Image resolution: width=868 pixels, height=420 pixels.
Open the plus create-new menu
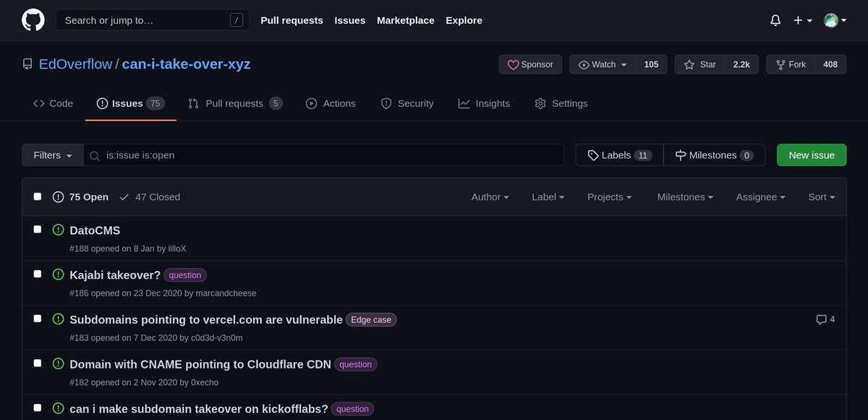803,20
